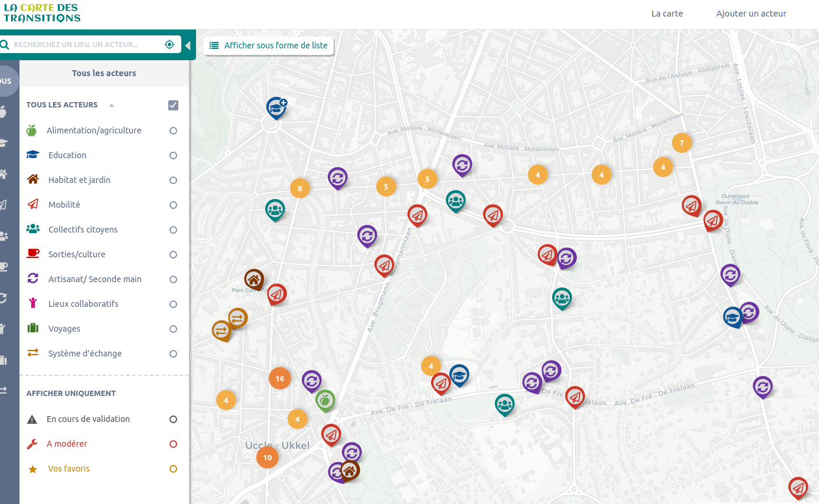This screenshot has height=504, width=819.
Task: Go to Ajouter un acteur page
Action: pos(751,14)
